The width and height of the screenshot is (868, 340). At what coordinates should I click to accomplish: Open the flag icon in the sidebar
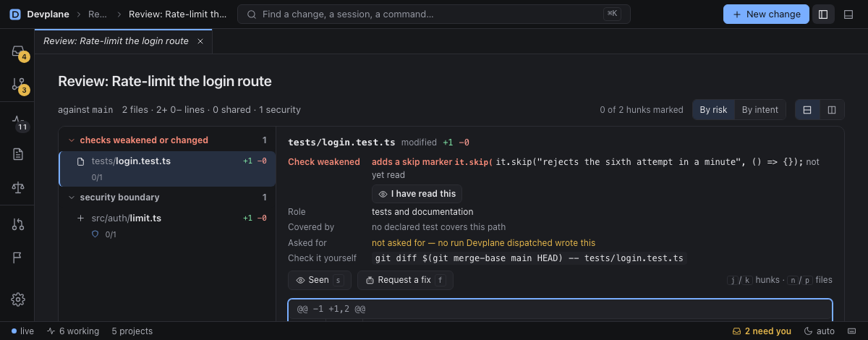pos(18,258)
